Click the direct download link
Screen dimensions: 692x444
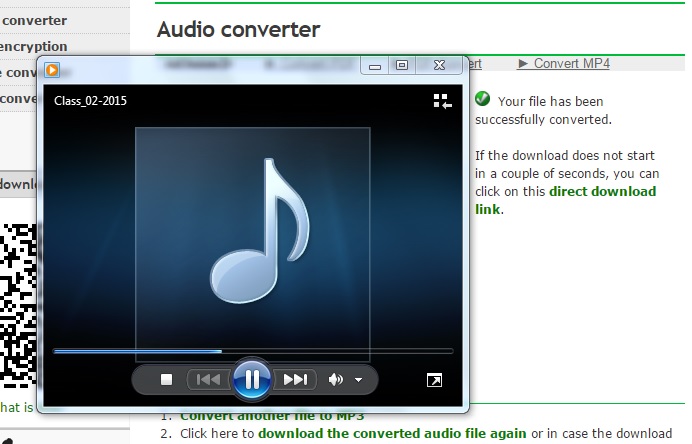566,200
